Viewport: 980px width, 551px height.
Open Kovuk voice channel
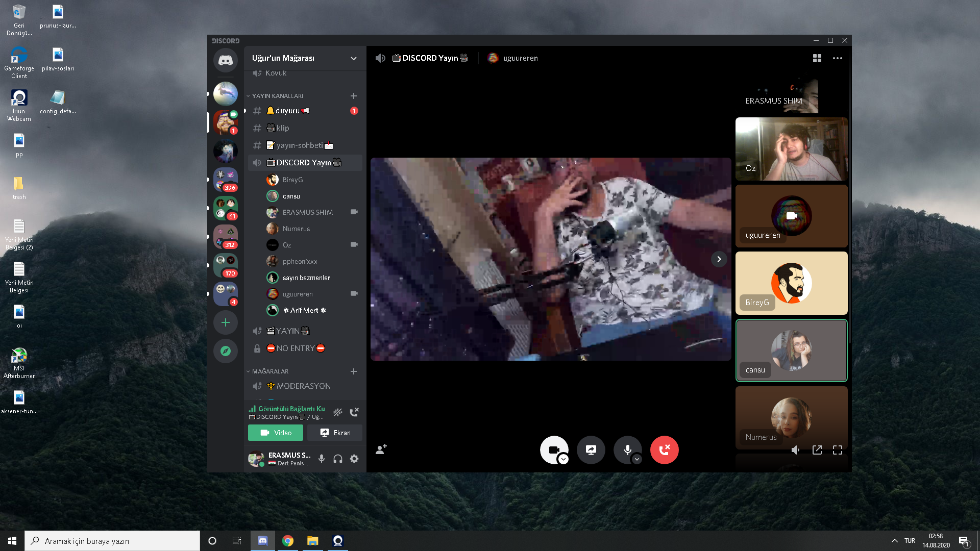point(305,73)
